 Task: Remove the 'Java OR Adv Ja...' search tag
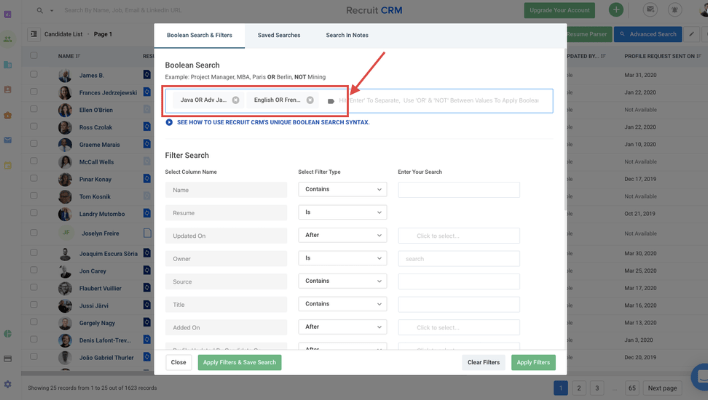click(236, 100)
